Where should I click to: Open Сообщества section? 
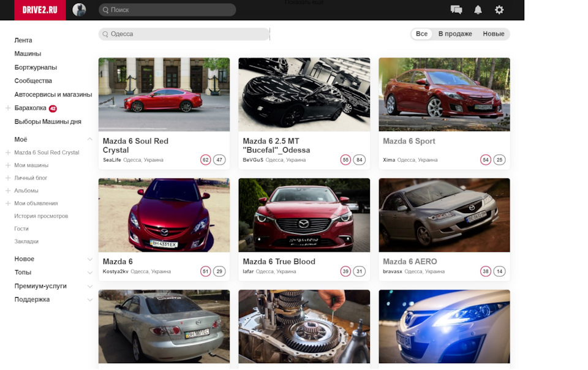33,81
